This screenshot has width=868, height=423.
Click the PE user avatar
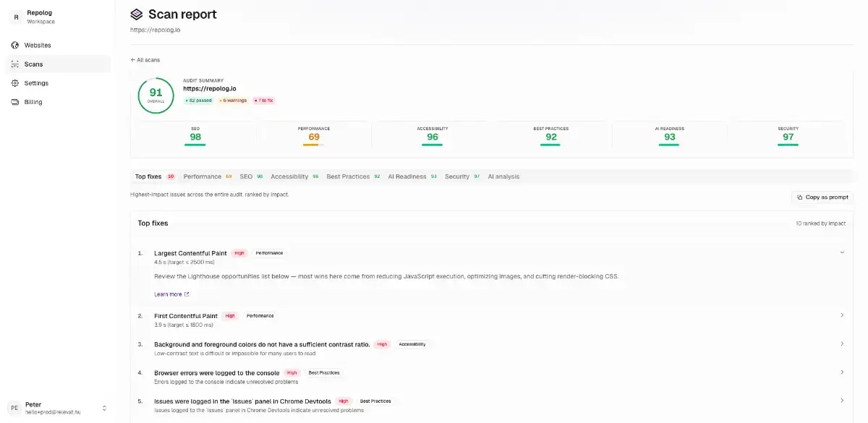coord(14,408)
